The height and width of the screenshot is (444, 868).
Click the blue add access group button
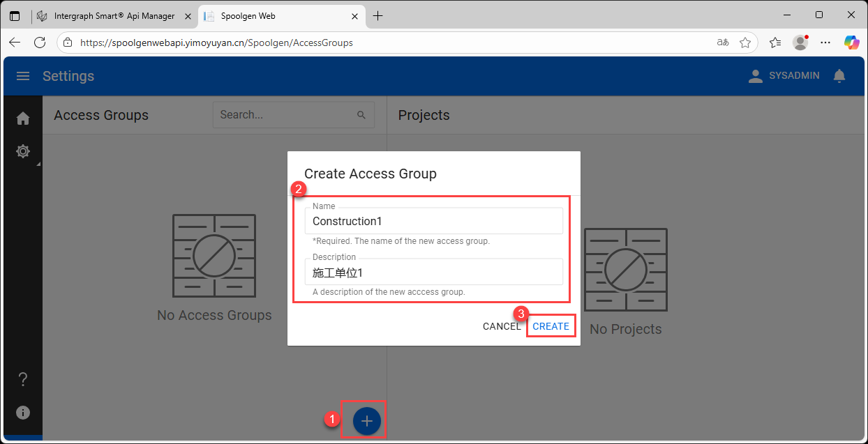[x=367, y=420]
